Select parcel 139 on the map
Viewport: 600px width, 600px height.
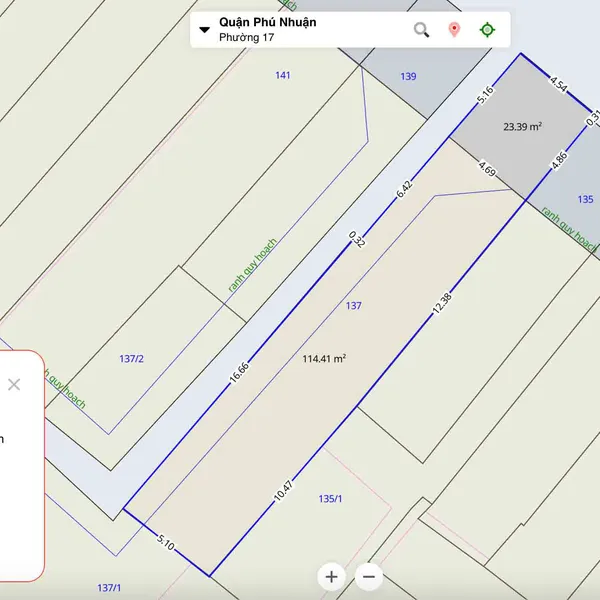(x=408, y=77)
